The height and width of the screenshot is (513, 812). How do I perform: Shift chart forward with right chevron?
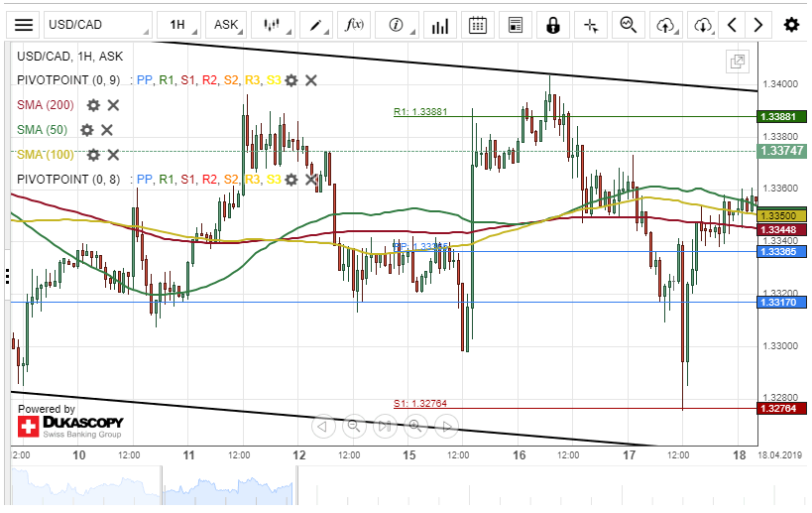758,25
